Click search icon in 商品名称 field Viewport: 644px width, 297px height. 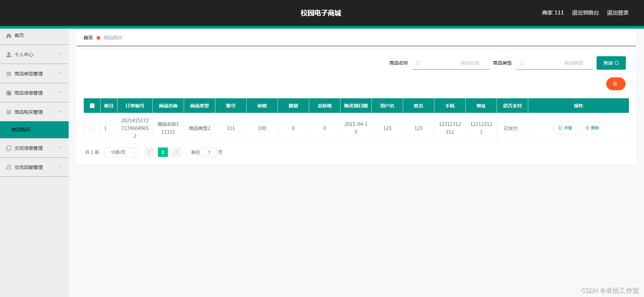(x=418, y=63)
